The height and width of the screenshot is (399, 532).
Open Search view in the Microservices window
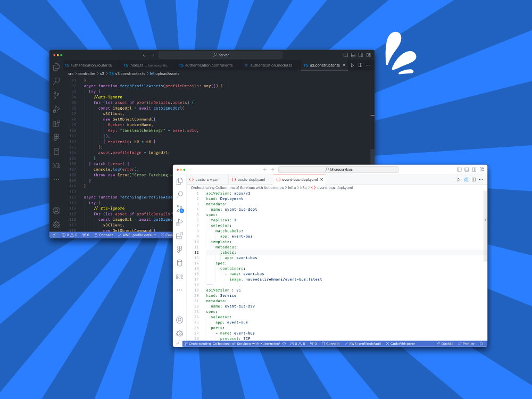pos(179,194)
